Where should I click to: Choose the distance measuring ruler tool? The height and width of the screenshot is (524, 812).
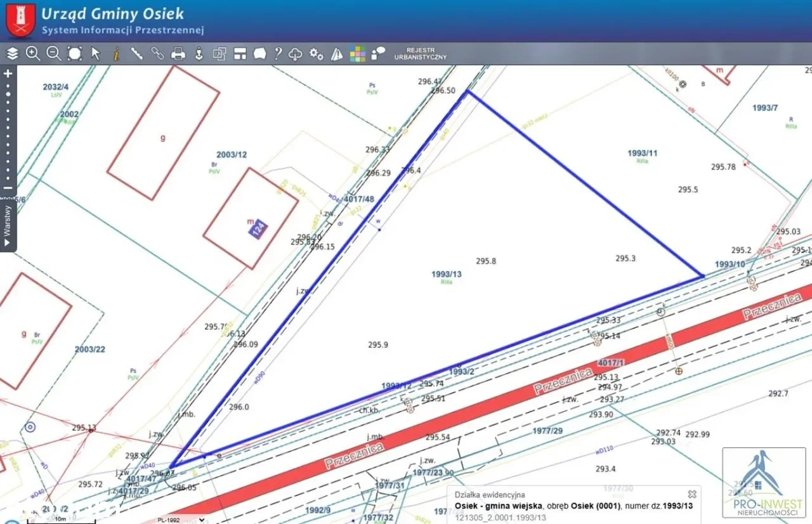136,54
